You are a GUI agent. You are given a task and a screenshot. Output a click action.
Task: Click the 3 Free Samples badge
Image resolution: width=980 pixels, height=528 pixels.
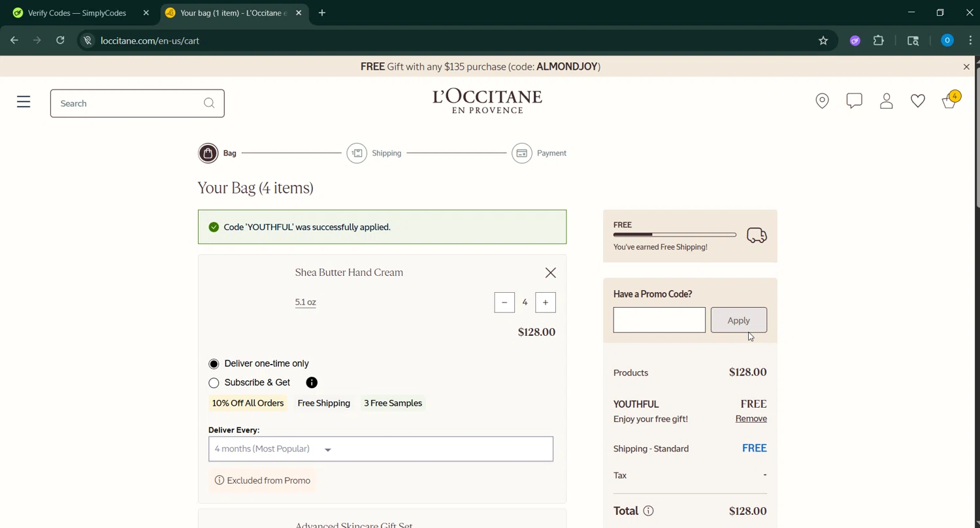pyautogui.click(x=393, y=403)
